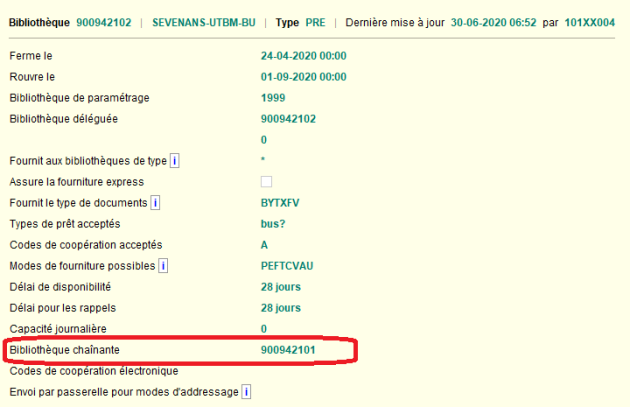Click the Délai de disponibilité label

pyautogui.click(x=60, y=287)
